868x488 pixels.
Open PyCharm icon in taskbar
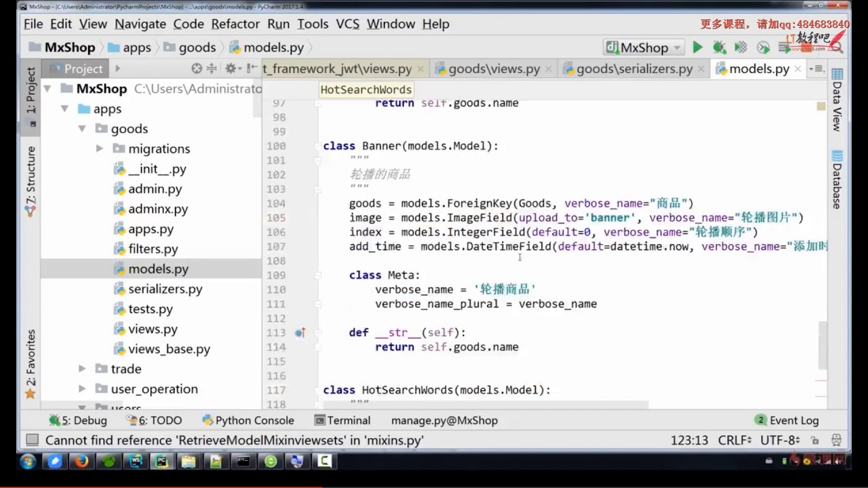click(162, 462)
